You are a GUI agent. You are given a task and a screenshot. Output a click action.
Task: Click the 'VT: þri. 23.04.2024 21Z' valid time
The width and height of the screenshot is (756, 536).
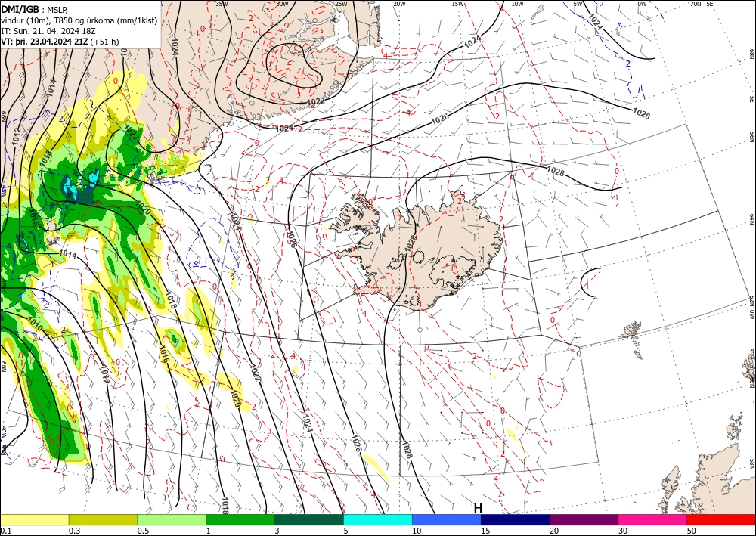(x=45, y=42)
